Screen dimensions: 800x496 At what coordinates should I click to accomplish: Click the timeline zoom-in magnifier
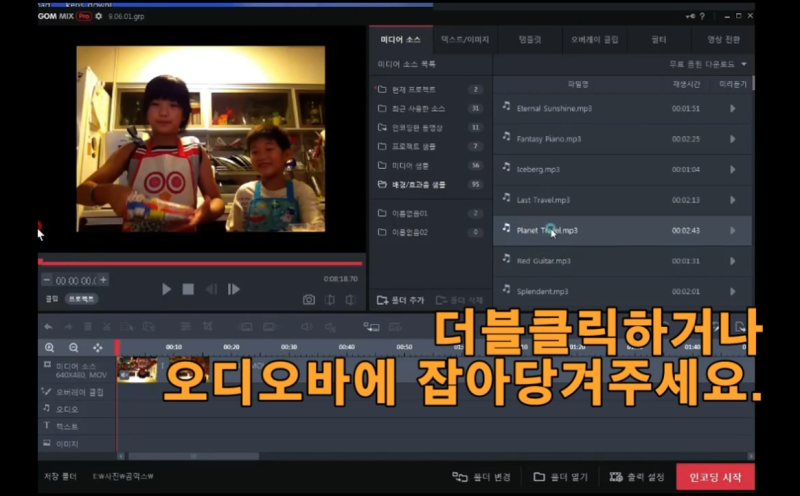coord(49,348)
